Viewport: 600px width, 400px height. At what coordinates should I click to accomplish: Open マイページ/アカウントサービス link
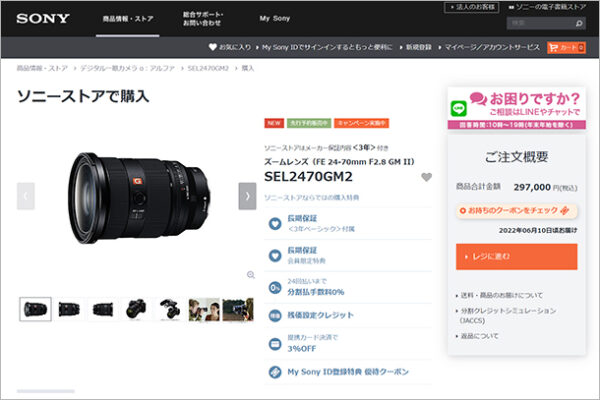489,47
